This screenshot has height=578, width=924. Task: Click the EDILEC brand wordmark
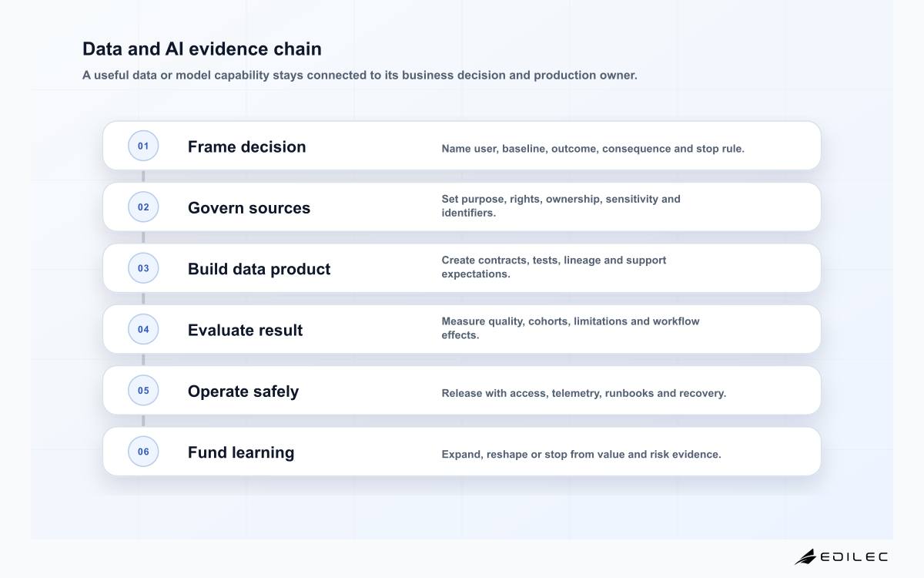(854, 556)
